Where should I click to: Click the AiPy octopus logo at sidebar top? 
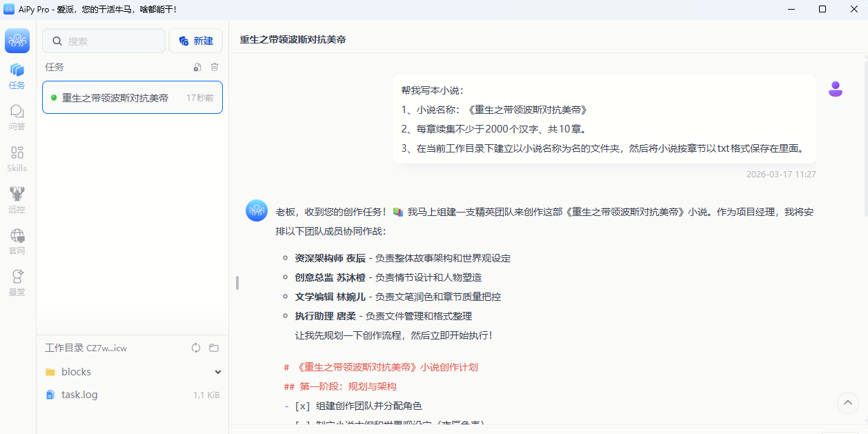click(x=17, y=41)
